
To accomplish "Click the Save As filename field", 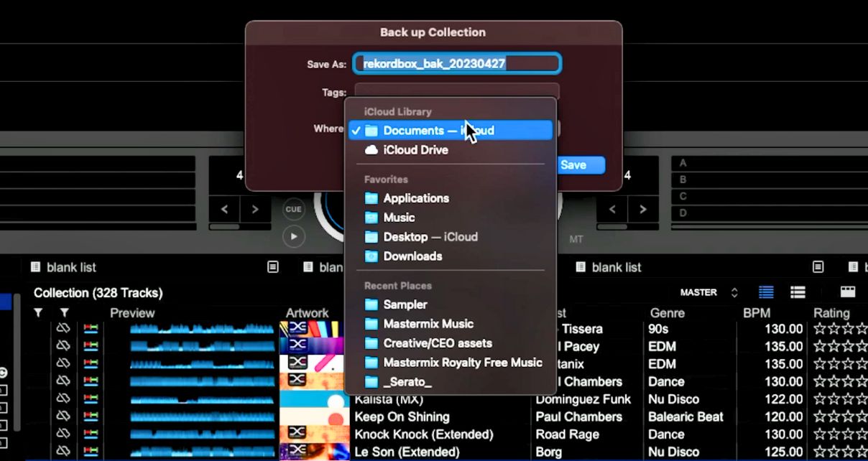I will [457, 63].
